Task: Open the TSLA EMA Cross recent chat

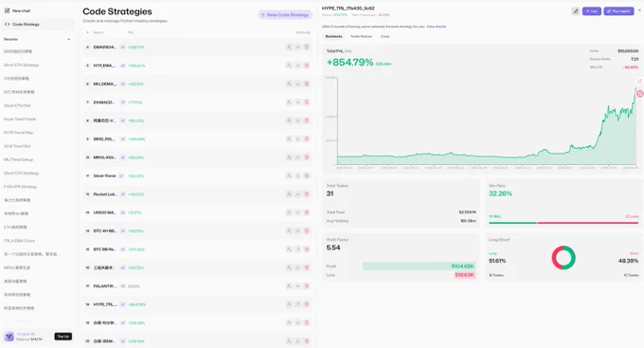Action: tap(19, 241)
